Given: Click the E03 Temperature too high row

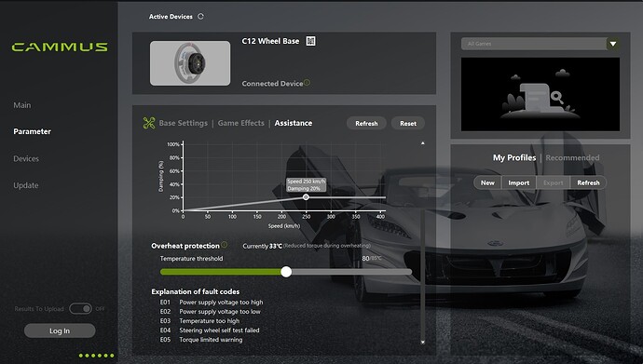Looking at the screenshot, I should [199, 321].
